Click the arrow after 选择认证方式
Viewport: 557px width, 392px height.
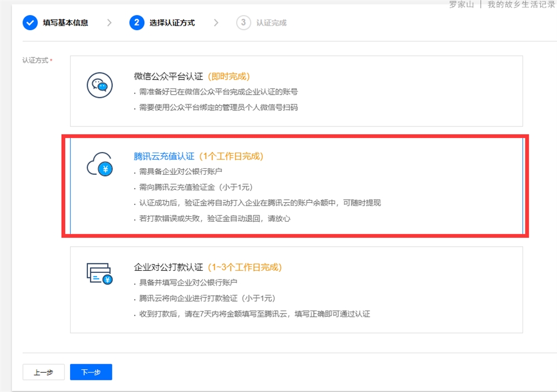click(x=216, y=23)
